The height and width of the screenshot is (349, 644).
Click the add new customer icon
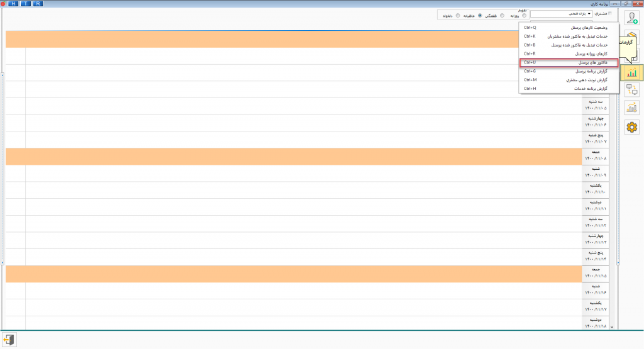coord(631,18)
